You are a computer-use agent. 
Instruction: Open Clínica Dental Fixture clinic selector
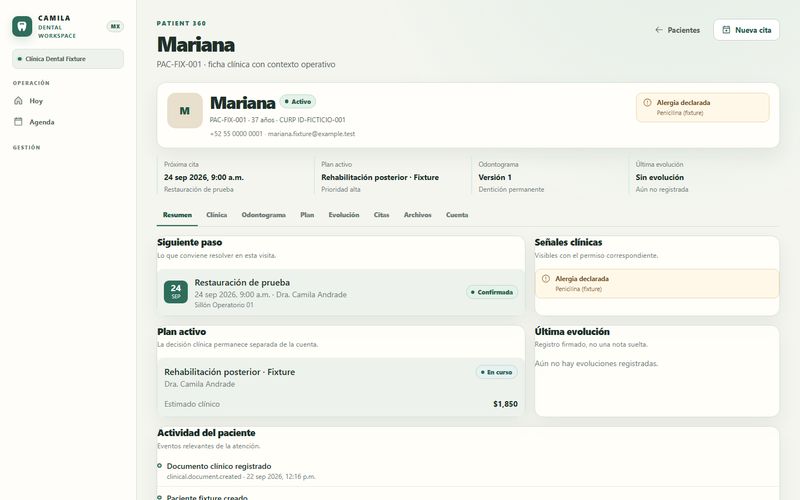68,59
